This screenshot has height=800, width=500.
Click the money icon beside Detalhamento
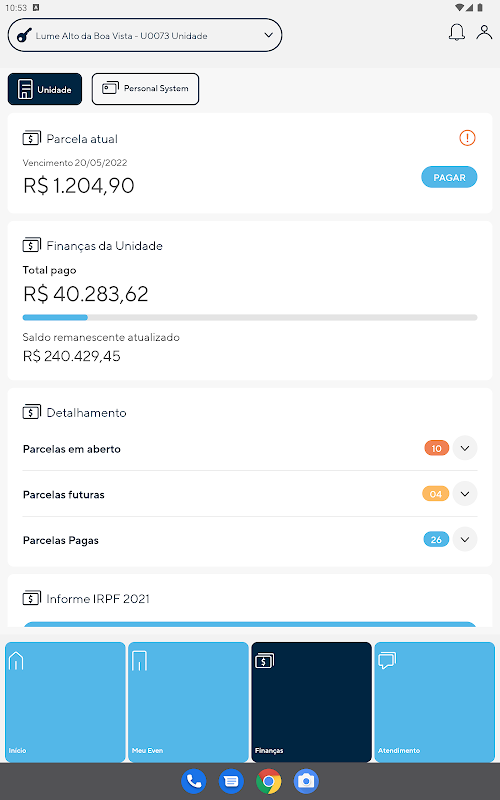pos(32,412)
